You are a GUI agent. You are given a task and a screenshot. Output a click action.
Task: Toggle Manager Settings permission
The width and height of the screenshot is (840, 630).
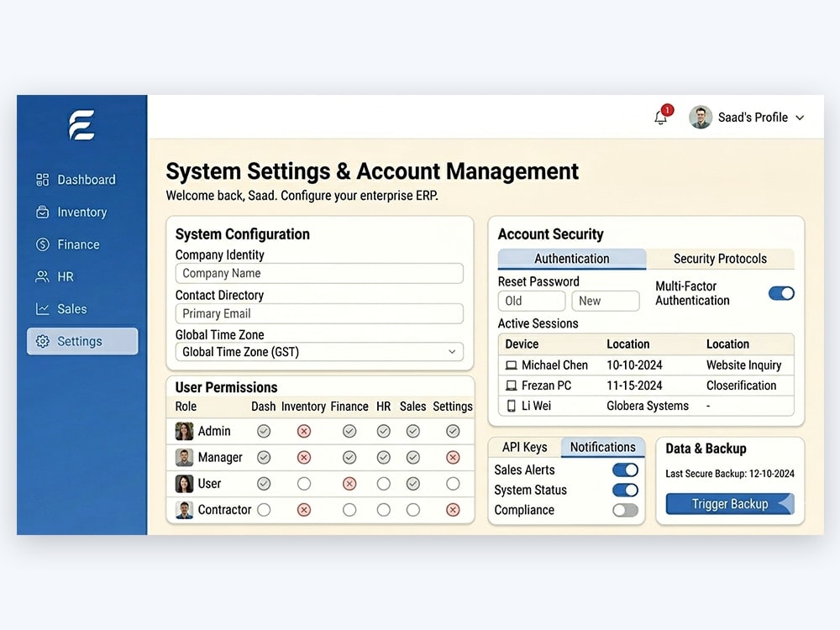point(453,458)
